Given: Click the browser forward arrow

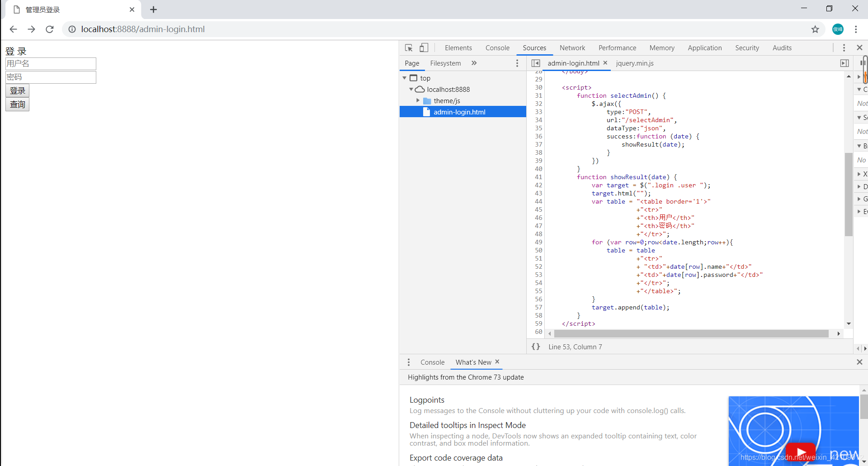Looking at the screenshot, I should click(x=31, y=29).
